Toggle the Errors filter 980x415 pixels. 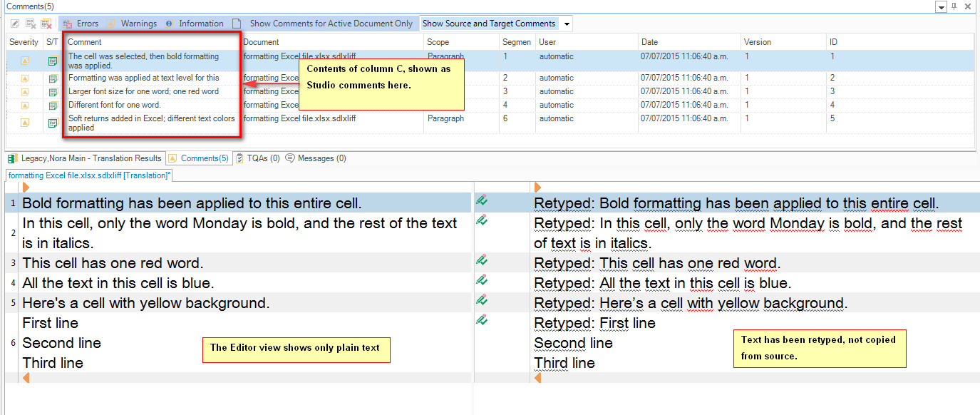point(81,24)
